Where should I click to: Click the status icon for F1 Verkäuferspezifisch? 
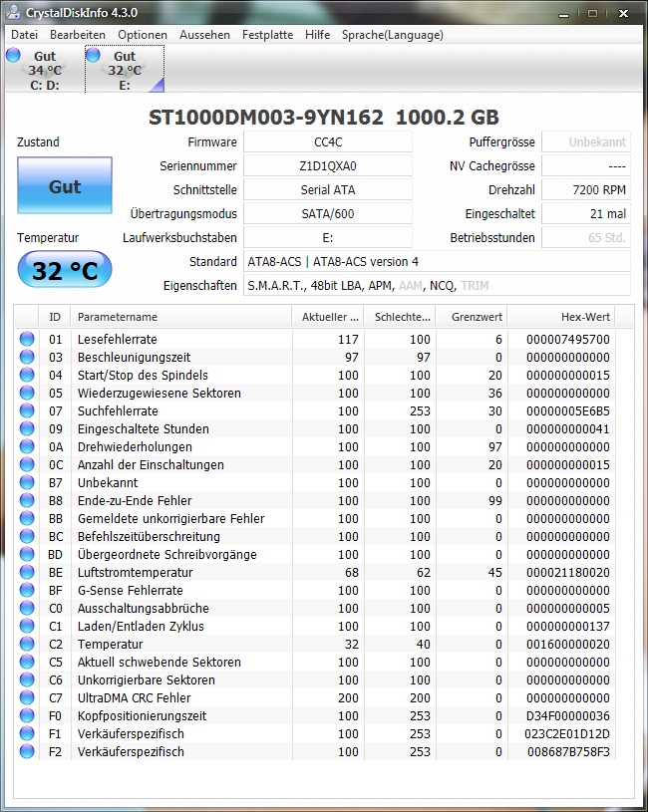(x=27, y=733)
